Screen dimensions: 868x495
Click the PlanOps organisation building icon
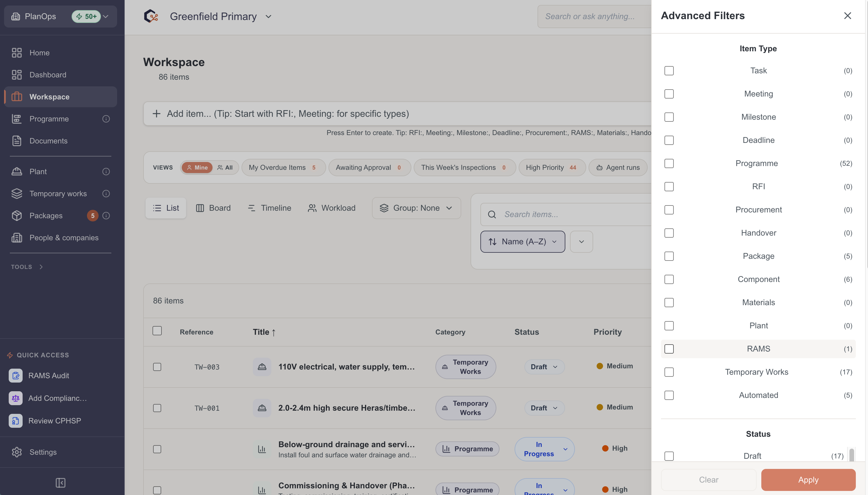tap(16, 16)
